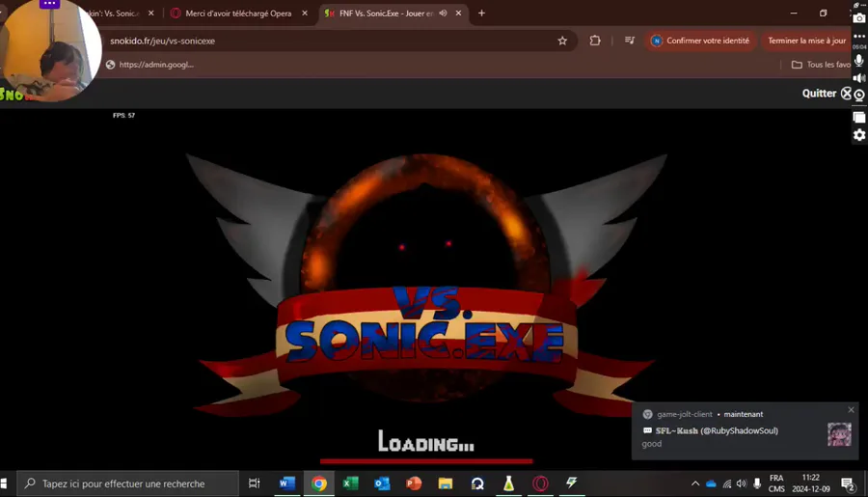The width and height of the screenshot is (868, 497).
Task: Bookmark this page with the star icon
Action: [x=562, y=41]
